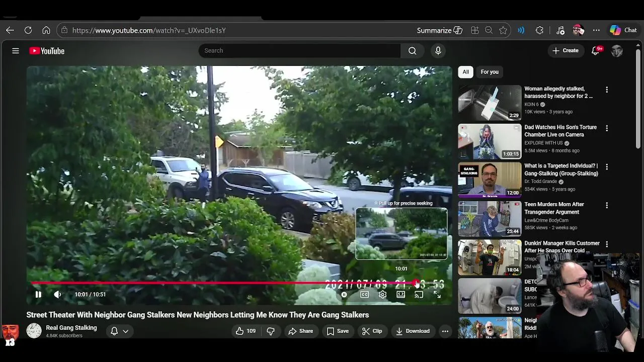Screen dimensions: 644x362
Task: Enter full screen mode in player
Action: click(437, 295)
